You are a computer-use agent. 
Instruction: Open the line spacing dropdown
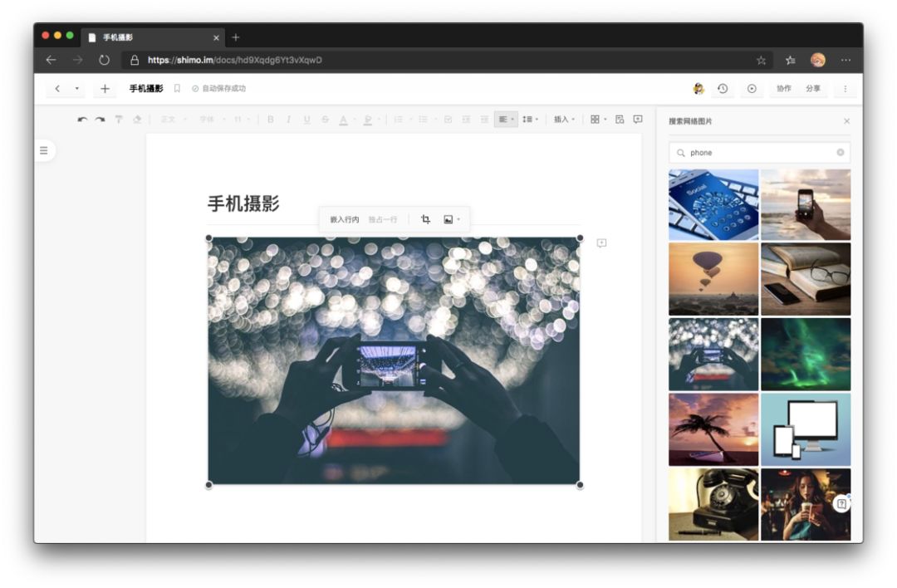pos(530,120)
